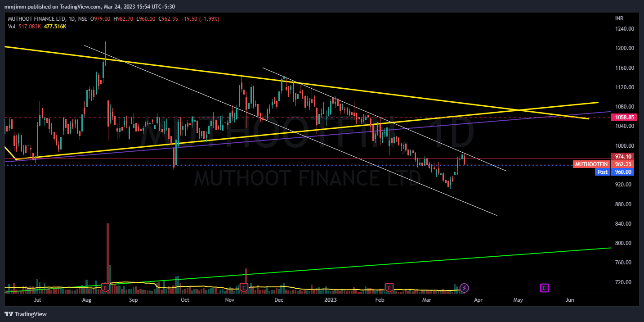Image resolution: width=644 pixels, height=322 pixels.
Task: Click the 1120.00 price axis label
Action: pyautogui.click(x=625, y=87)
